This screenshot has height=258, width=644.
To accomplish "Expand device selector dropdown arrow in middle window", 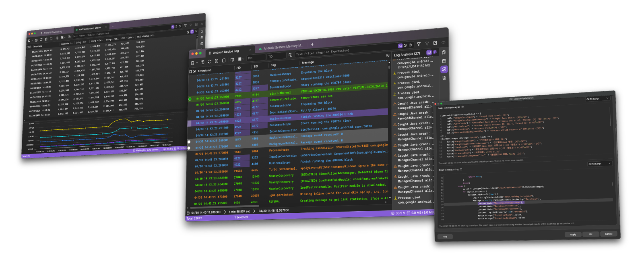I will pos(197,63).
